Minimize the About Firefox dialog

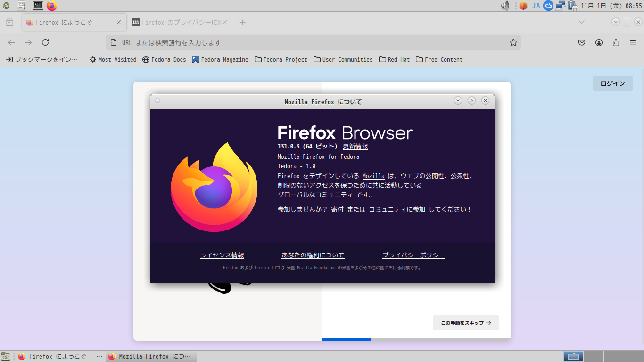coord(458,100)
